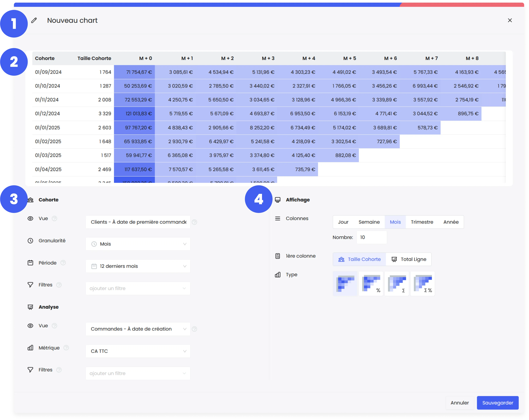Select the absolute values cohort chart type
This screenshot has height=420, width=529.
(345, 284)
